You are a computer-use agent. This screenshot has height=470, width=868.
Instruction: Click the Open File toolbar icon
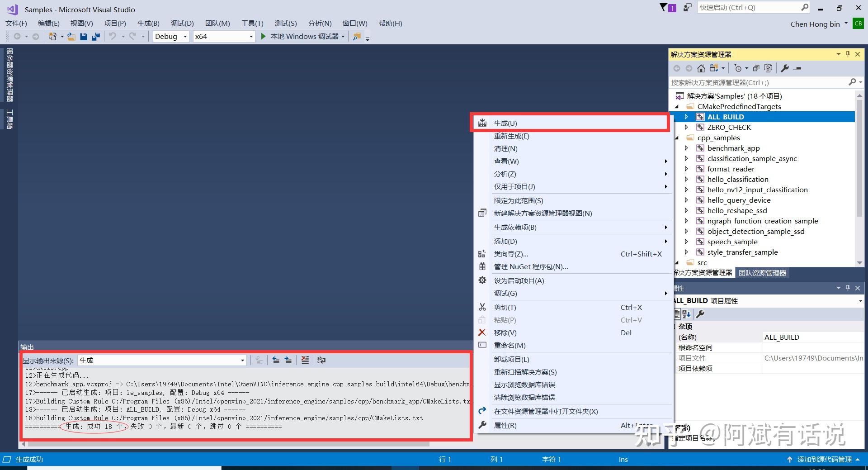71,36
